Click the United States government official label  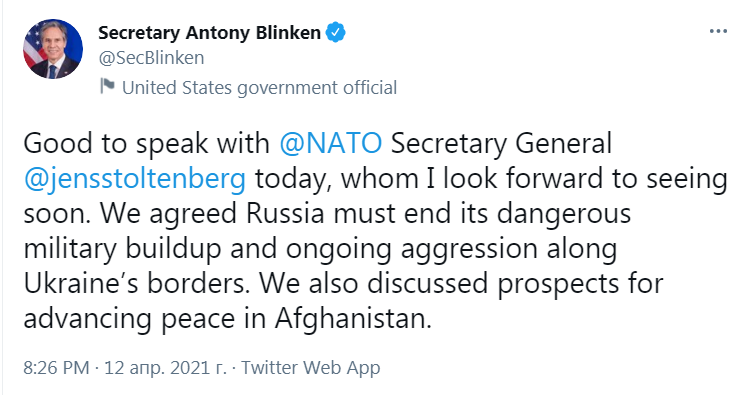coord(259,88)
